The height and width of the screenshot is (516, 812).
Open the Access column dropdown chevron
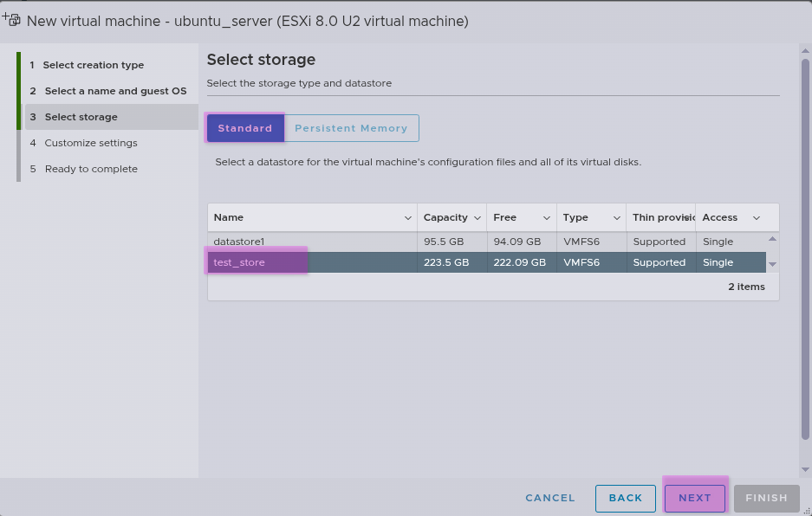point(757,217)
